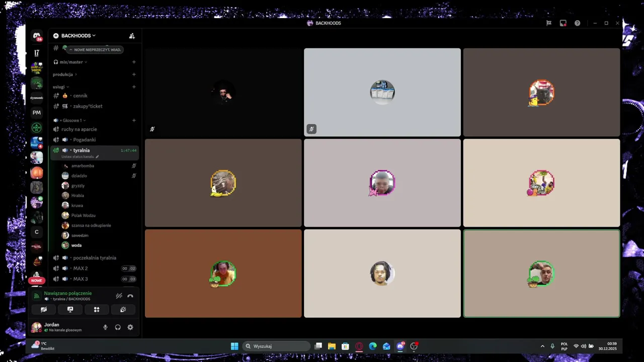Select user woda in voice list
Viewport: 644px width, 362px height.
pyautogui.click(x=99, y=245)
